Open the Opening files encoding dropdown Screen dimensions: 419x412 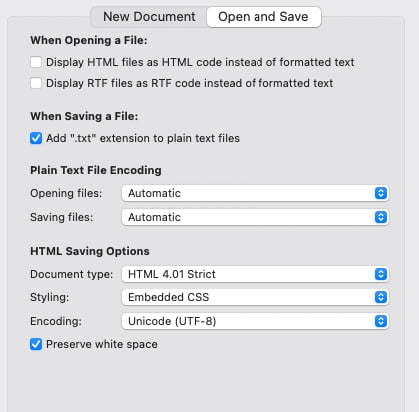coord(255,193)
